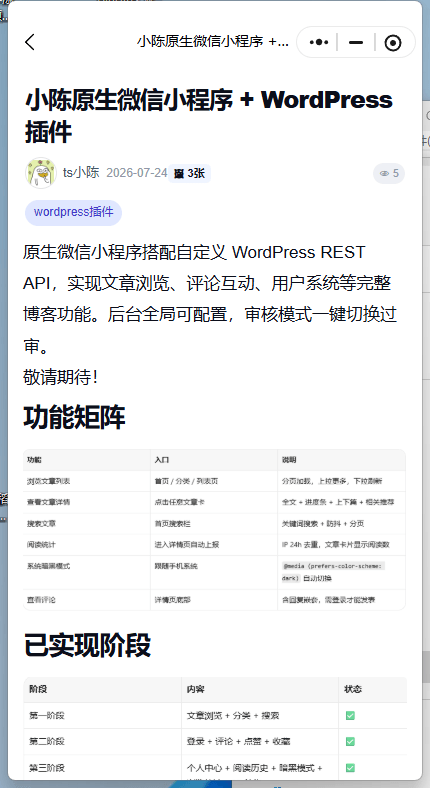
Task: Click 文章浏览 + 分类 + 搜索 cell
Action: point(233,716)
